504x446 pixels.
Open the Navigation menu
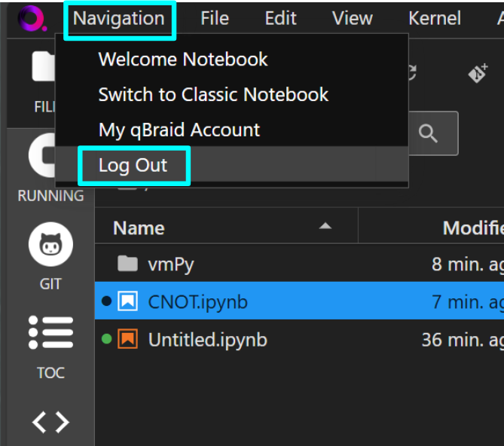click(118, 18)
